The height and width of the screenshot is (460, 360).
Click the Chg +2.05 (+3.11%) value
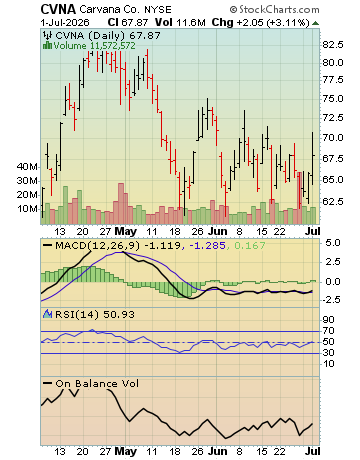(261, 23)
